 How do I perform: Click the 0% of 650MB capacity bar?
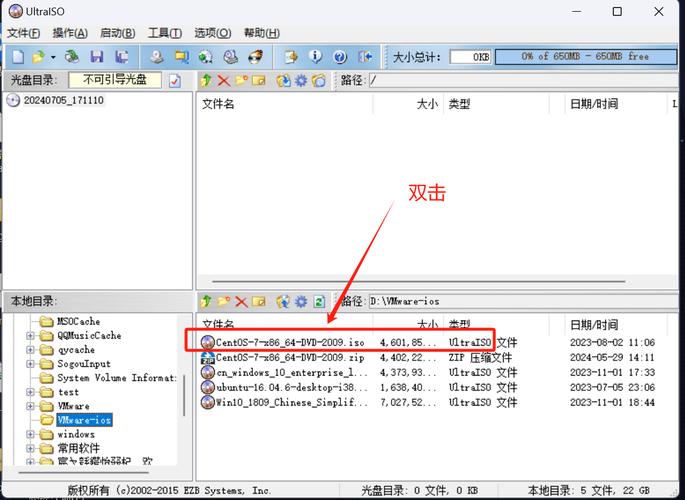click(x=585, y=57)
